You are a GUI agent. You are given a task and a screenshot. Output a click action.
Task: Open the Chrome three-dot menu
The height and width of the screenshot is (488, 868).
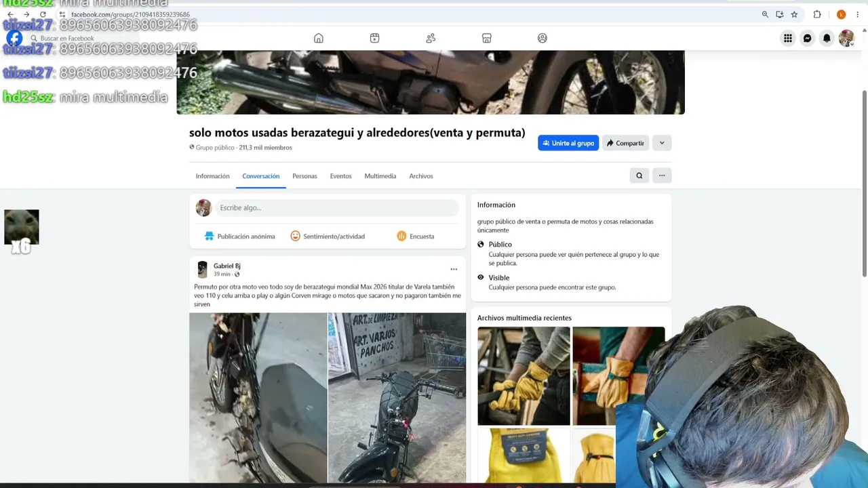(857, 14)
